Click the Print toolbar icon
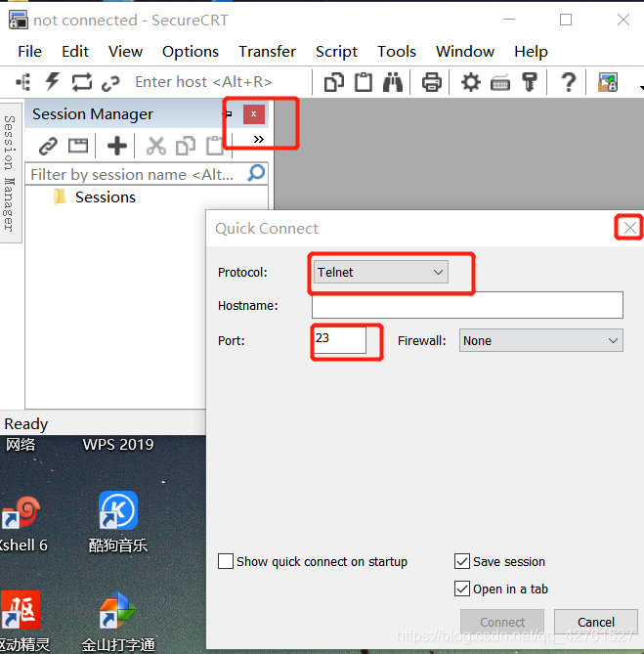The height and width of the screenshot is (654, 644). 431,82
